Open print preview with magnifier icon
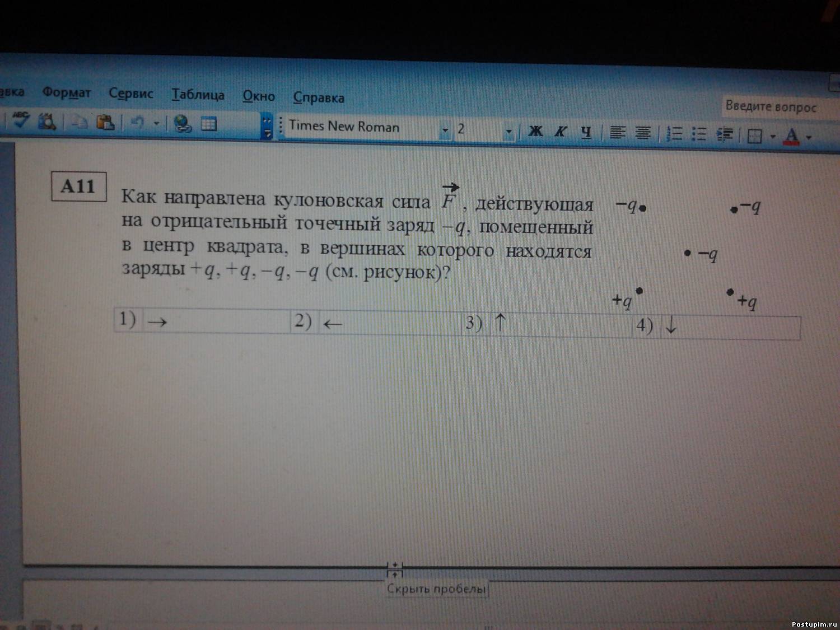The image size is (840, 630). click(x=46, y=120)
